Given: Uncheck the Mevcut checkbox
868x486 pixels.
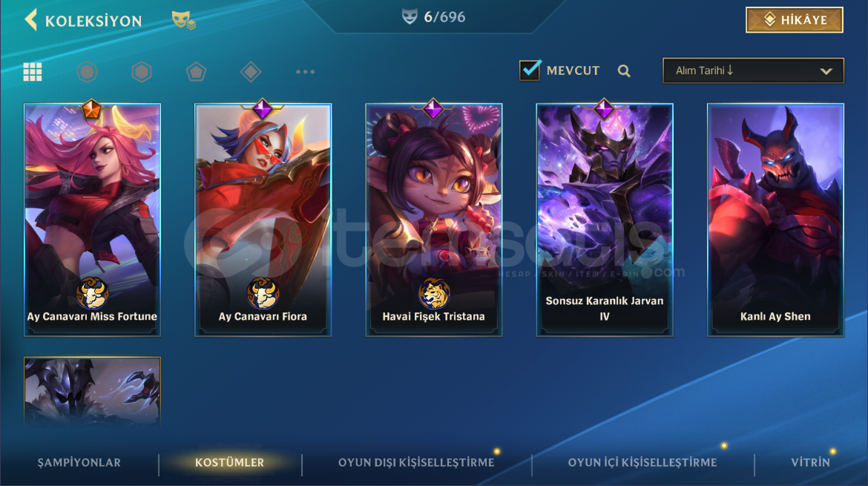Looking at the screenshot, I should pyautogui.click(x=530, y=70).
